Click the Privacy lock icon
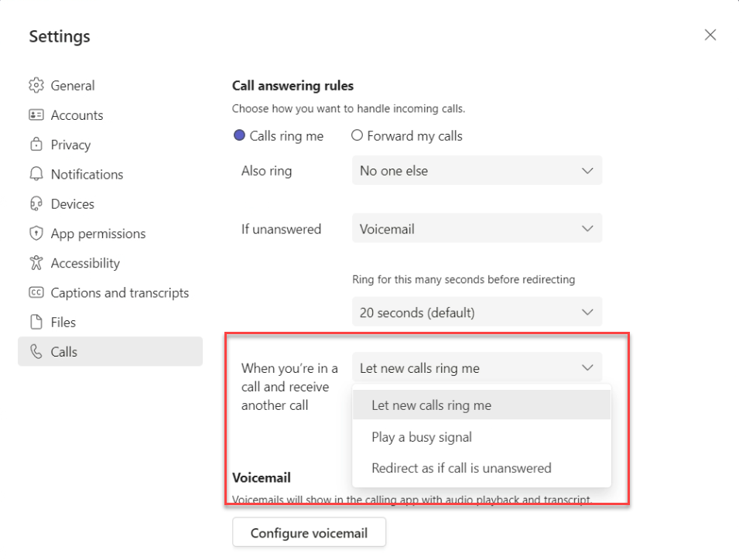The height and width of the screenshot is (560, 739). 36,144
